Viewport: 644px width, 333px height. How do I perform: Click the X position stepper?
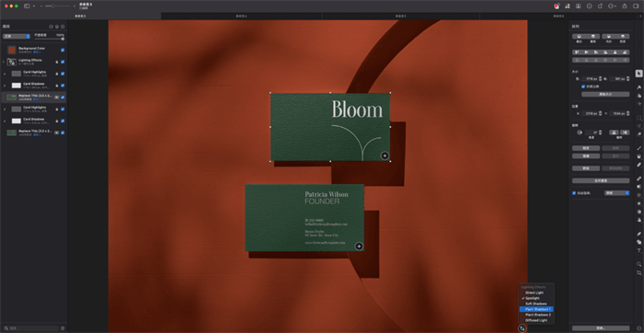pos(600,113)
